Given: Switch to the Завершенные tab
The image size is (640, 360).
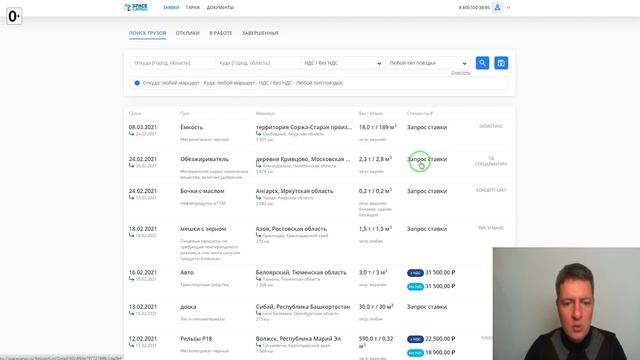Looking at the screenshot, I should coord(260,33).
